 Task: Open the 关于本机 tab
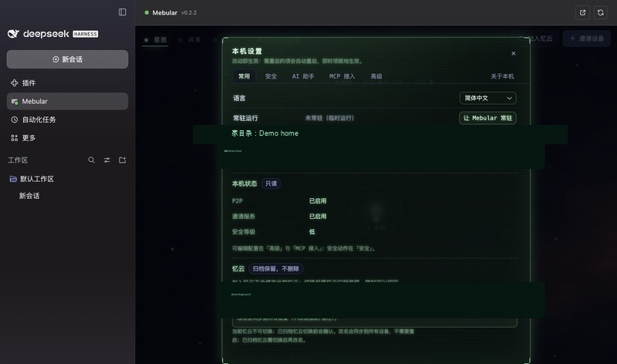(502, 76)
